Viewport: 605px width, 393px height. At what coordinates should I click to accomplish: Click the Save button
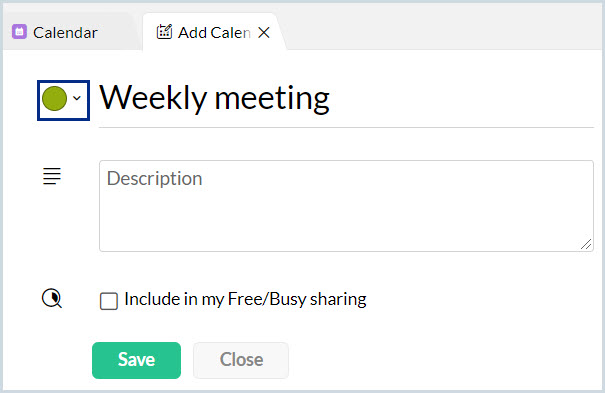(136, 360)
